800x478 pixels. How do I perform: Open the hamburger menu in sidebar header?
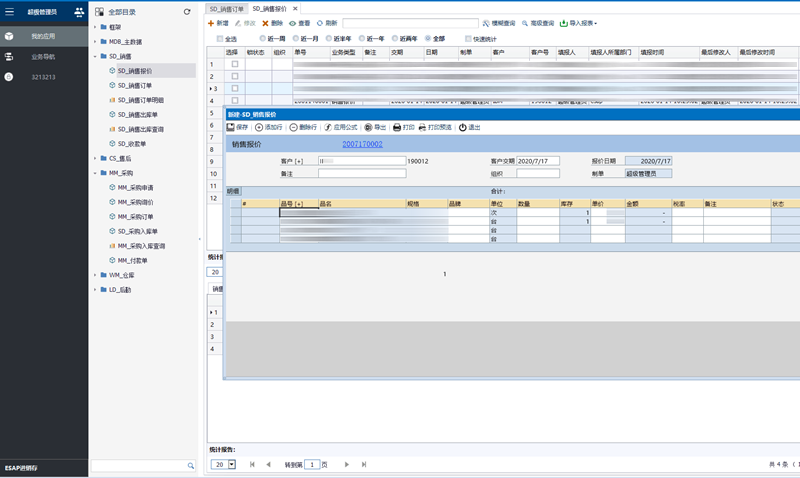9,11
